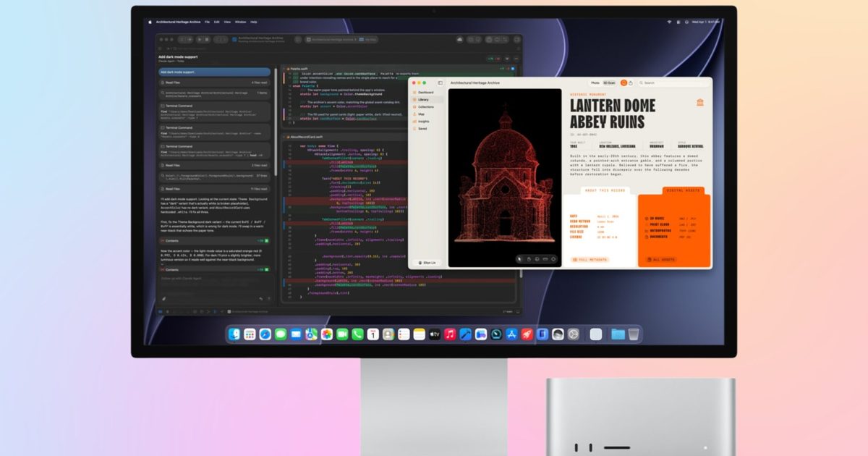Open Maps from the Dock
Screen dimensions: 868x456
point(311,334)
